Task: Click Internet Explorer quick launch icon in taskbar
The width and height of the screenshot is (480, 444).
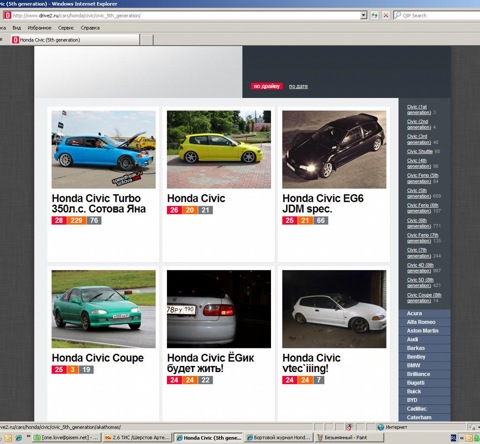Action: pyautogui.click(x=18, y=437)
